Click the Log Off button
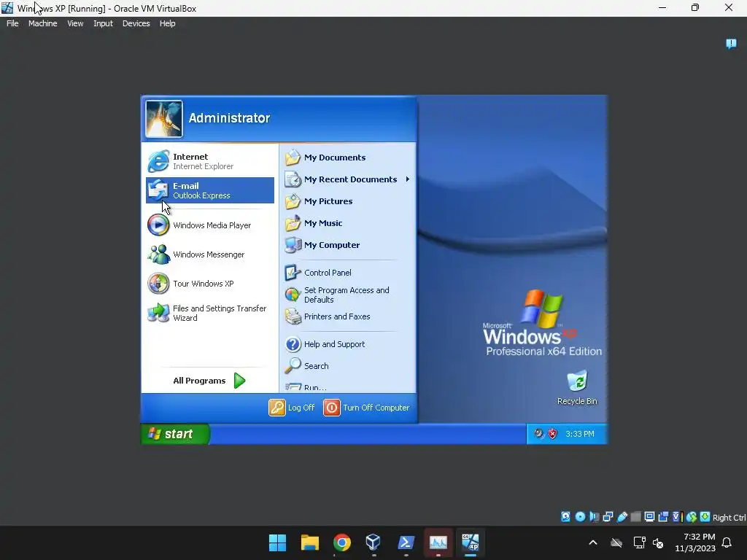This screenshot has height=560, width=747. 292,408
